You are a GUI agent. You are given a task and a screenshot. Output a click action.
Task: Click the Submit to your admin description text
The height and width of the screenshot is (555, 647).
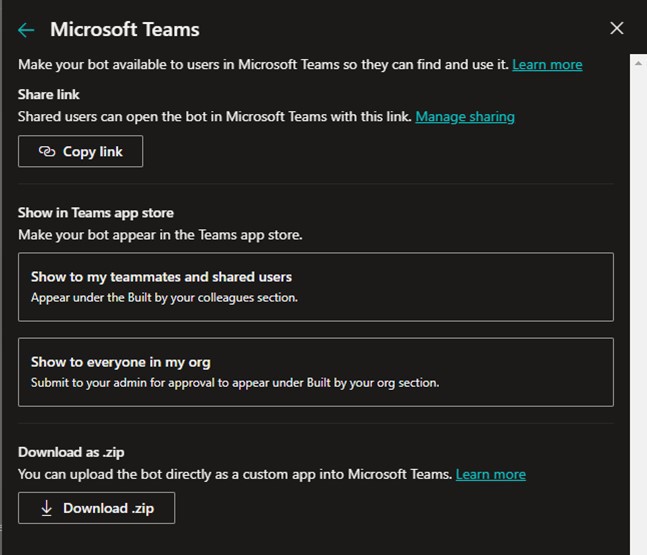[235, 383]
